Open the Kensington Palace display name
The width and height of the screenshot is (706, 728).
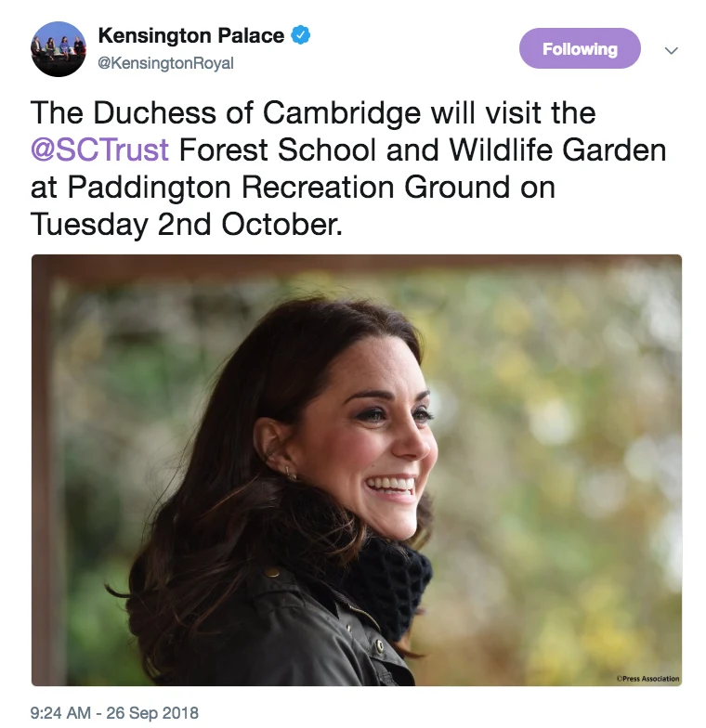pyautogui.click(x=190, y=36)
